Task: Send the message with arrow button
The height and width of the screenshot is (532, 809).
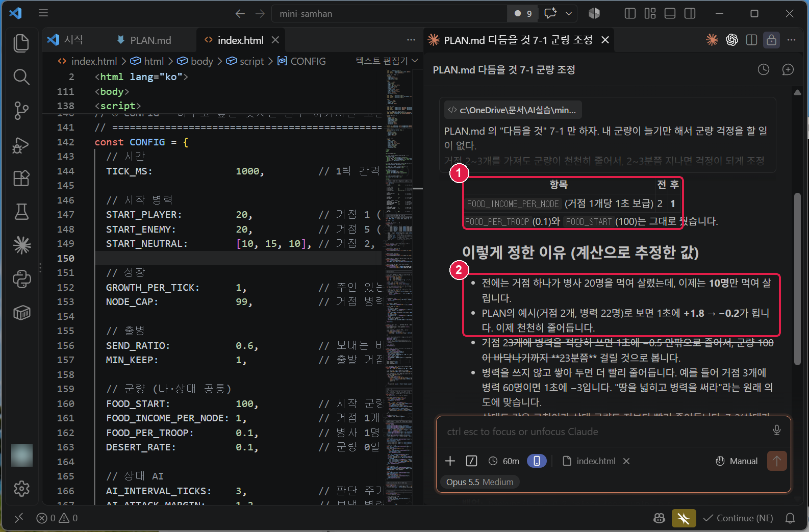Action: click(777, 461)
